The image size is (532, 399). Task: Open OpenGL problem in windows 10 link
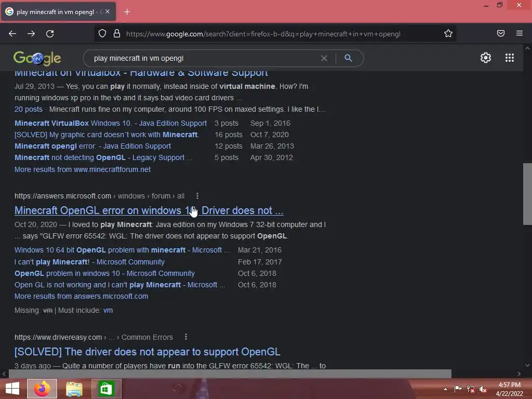point(104,273)
